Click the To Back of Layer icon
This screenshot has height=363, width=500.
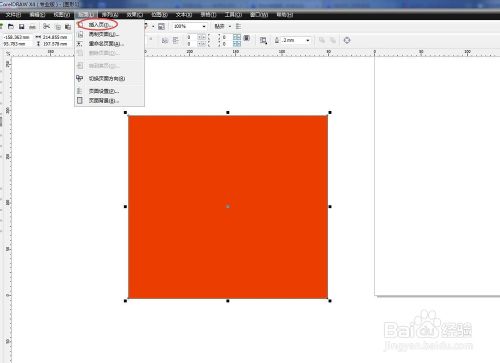tap(333, 40)
